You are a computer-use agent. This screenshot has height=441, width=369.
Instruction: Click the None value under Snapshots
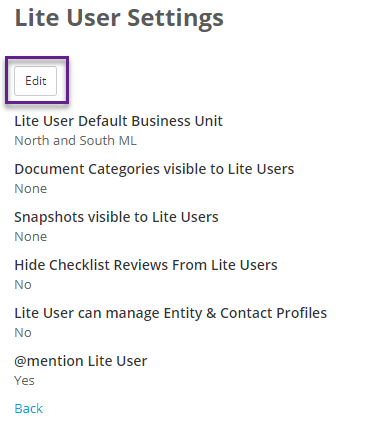[31, 237]
